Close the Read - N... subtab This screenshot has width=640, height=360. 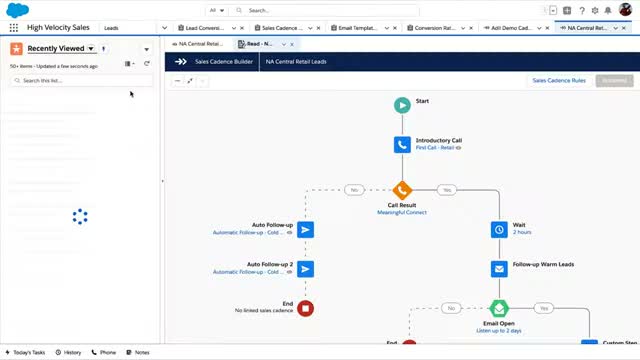coord(292,44)
